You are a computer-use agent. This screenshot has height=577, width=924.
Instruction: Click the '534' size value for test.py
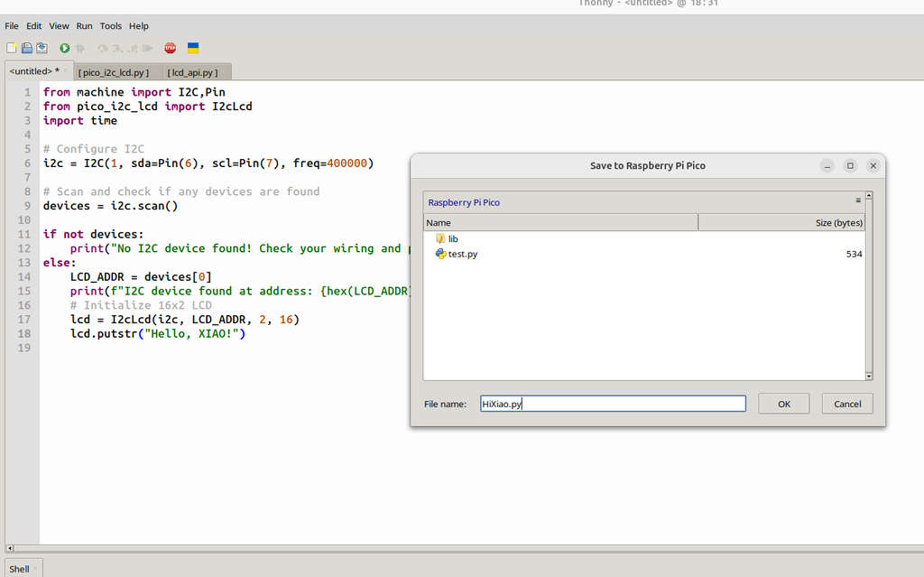click(854, 254)
